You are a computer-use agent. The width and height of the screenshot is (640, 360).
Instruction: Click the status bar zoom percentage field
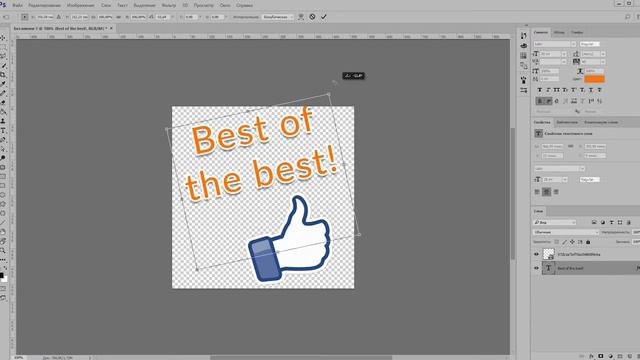18,358
